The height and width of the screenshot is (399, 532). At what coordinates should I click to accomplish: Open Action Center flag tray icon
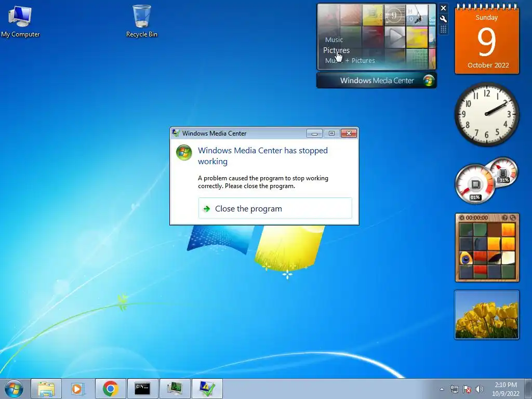coord(467,389)
